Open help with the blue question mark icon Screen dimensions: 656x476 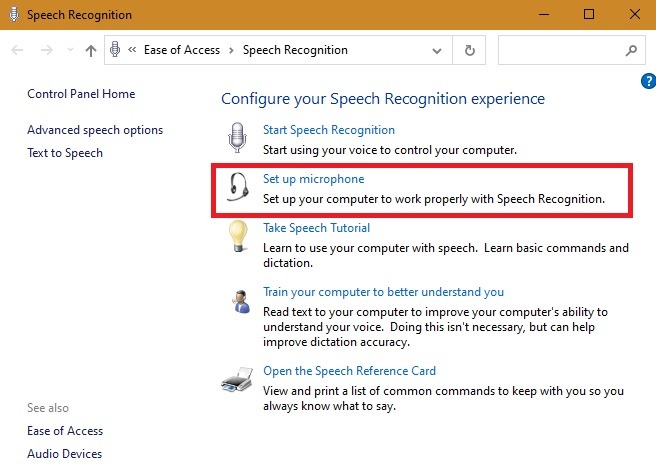pos(648,81)
